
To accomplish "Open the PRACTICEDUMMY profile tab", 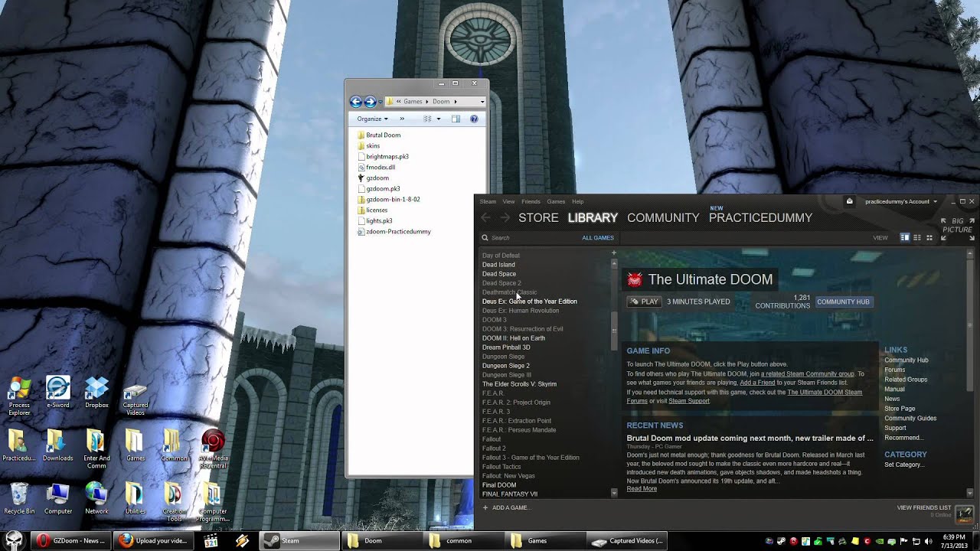I will 760,218.
